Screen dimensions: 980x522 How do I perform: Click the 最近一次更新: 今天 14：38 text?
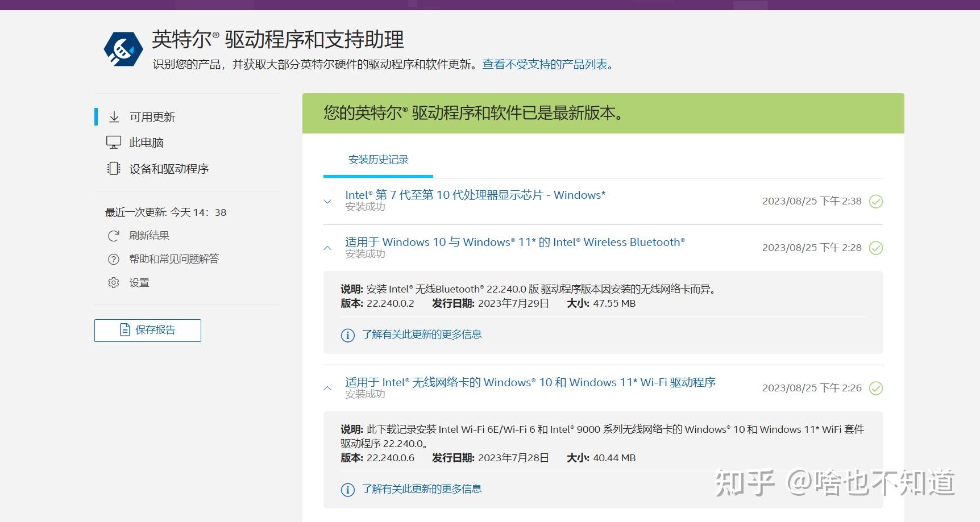[x=166, y=212]
